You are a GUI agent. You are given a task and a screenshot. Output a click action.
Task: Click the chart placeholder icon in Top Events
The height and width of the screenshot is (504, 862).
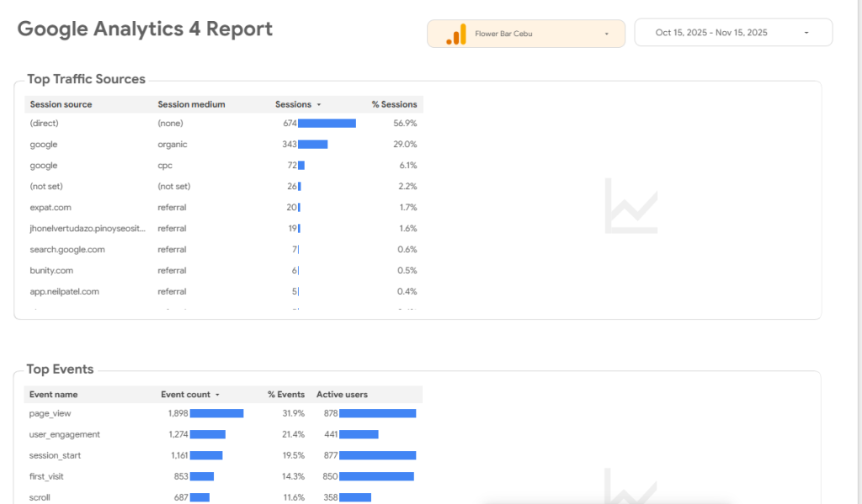tap(631, 488)
